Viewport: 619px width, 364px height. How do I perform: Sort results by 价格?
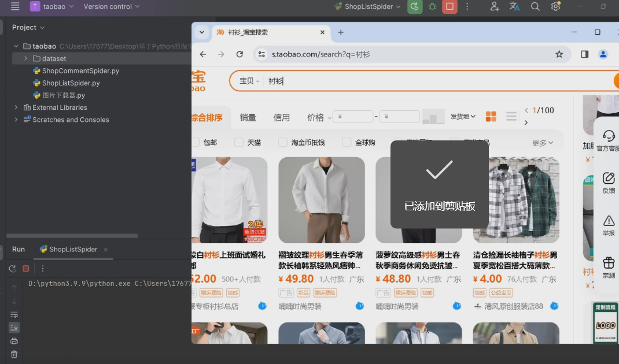[x=319, y=117]
